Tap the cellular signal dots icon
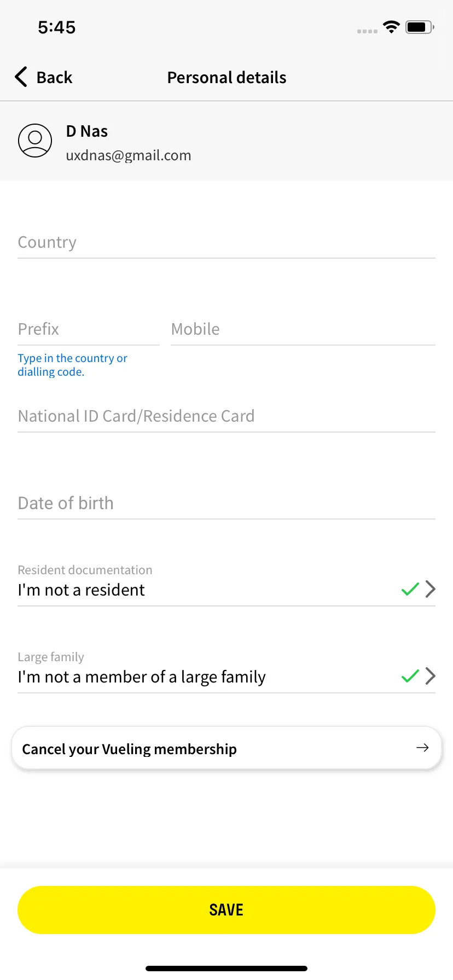This screenshot has height=980, width=453. click(x=367, y=31)
